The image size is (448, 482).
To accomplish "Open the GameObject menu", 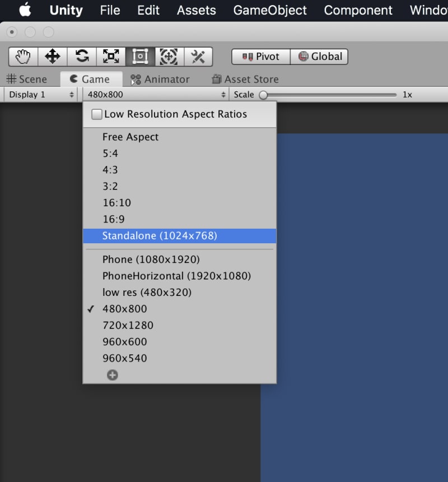I will (x=270, y=10).
